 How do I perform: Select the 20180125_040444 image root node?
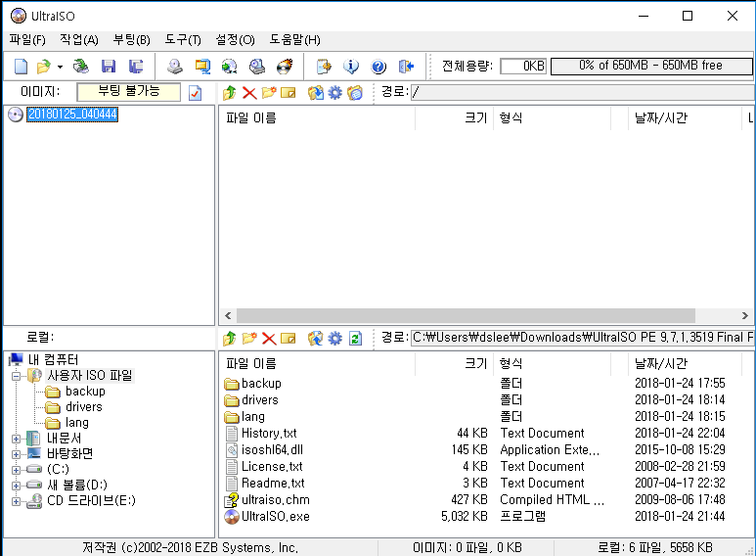point(72,115)
